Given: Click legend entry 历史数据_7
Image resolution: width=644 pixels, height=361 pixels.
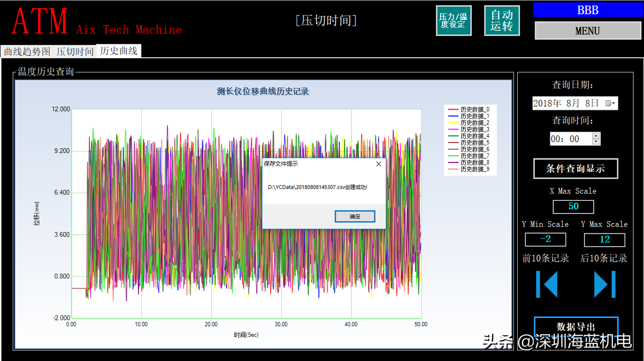Looking at the screenshot, I should [468, 156].
